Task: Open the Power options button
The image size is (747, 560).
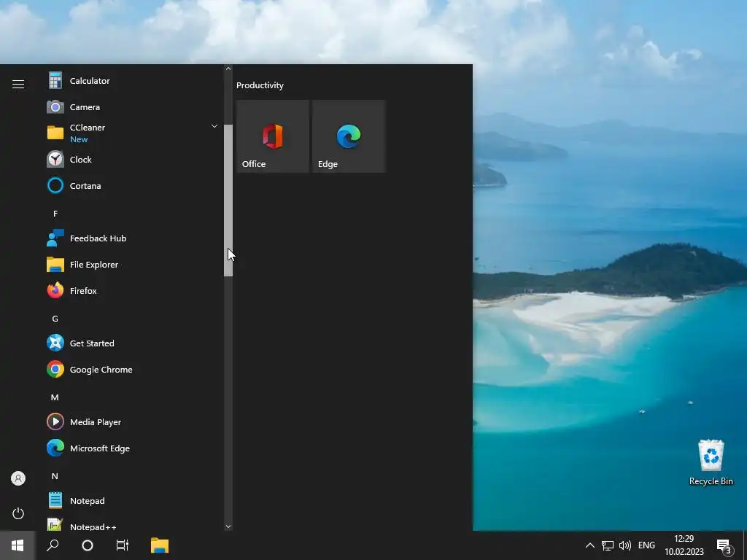Action: [18, 513]
